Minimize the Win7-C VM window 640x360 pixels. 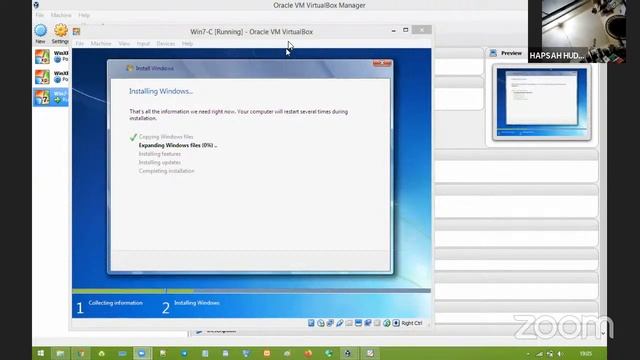pyautogui.click(x=393, y=30)
